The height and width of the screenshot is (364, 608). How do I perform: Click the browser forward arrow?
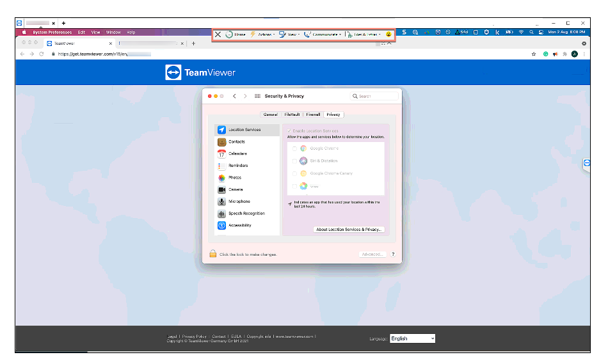32,54
